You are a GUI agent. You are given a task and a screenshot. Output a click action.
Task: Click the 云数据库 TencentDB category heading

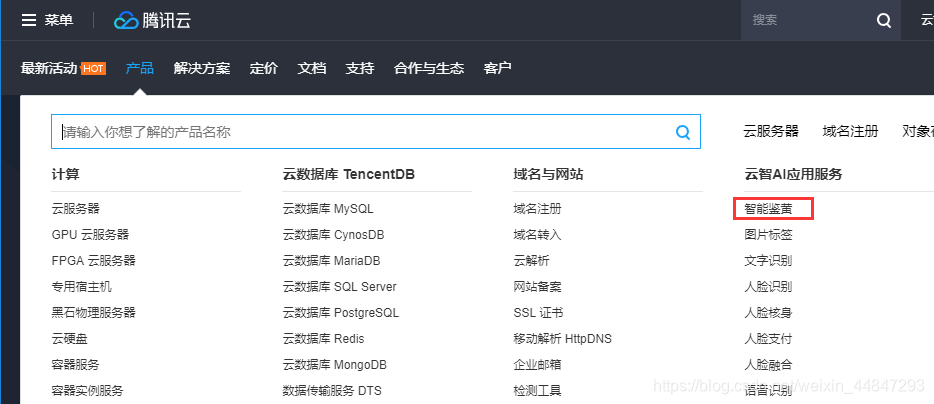[348, 175]
